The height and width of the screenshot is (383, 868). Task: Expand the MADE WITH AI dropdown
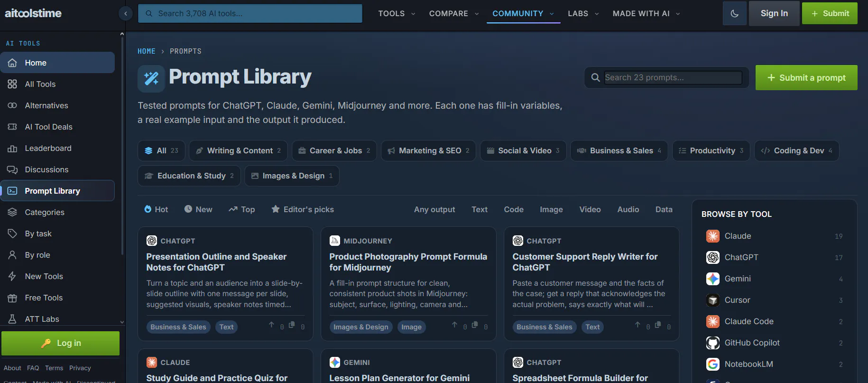pyautogui.click(x=646, y=13)
